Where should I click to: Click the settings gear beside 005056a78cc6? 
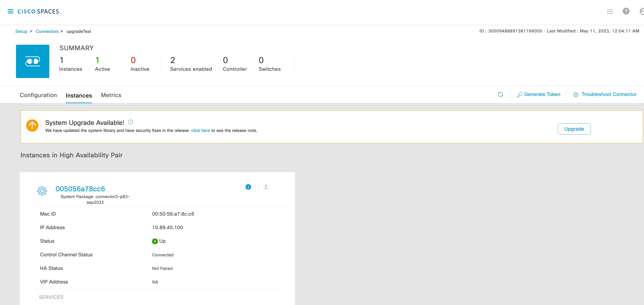pos(42,191)
